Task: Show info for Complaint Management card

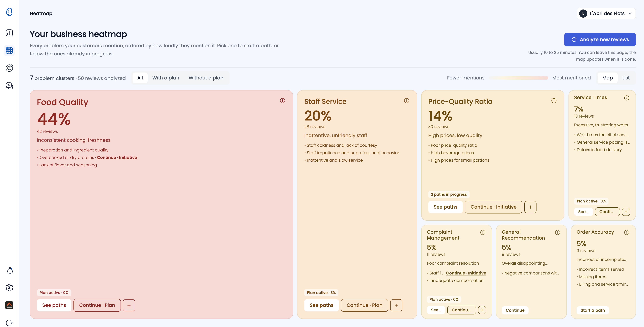Action: [483, 232]
